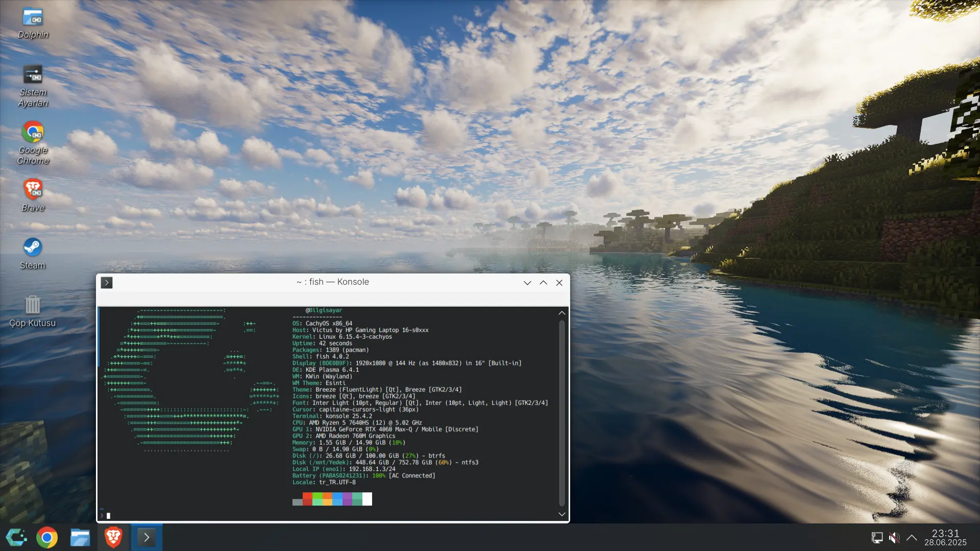Viewport: 980px width, 551px height.
Task: Open the Çöp Kutusu trash icon
Action: 33,311
